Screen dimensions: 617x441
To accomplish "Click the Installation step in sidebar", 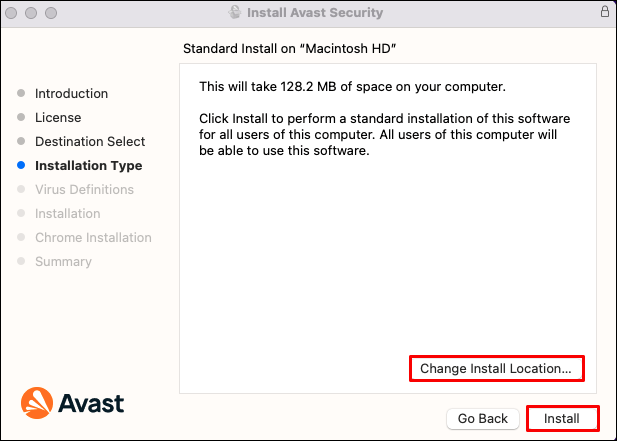I will (x=67, y=213).
